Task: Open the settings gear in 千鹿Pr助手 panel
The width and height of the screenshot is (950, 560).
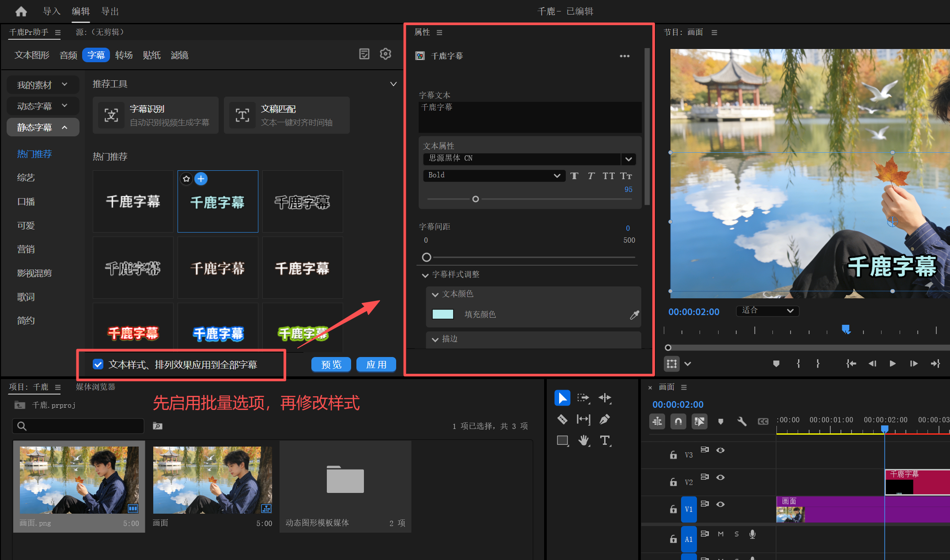Action: pyautogui.click(x=386, y=54)
